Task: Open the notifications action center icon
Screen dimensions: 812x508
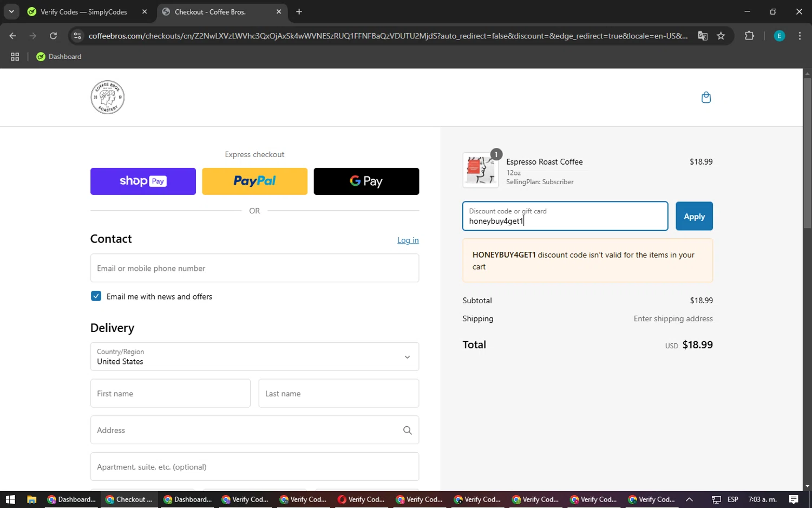Action: [x=794, y=499]
